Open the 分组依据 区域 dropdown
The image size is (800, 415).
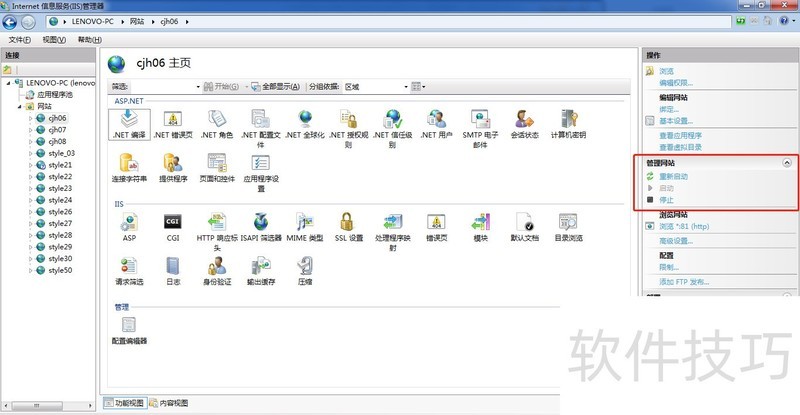click(376, 87)
